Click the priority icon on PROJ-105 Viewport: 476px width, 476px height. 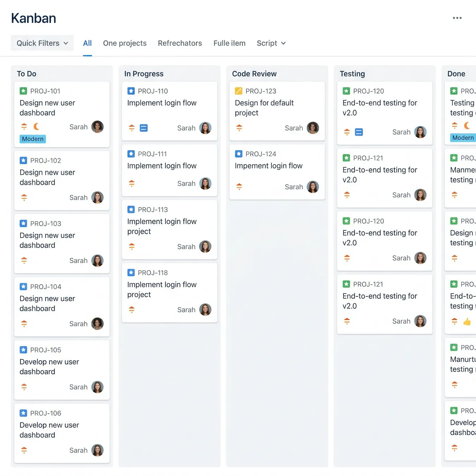tap(24, 387)
